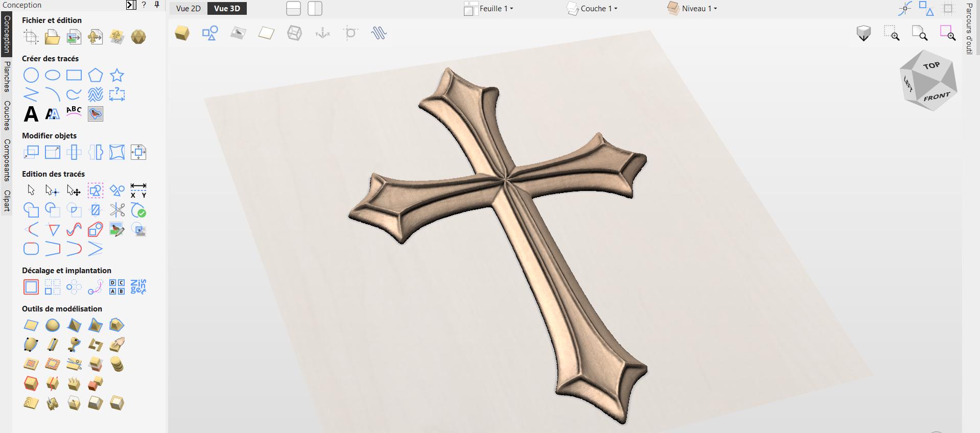The height and width of the screenshot is (433, 980).
Task: Open the Planches side tab
Action: click(7, 76)
